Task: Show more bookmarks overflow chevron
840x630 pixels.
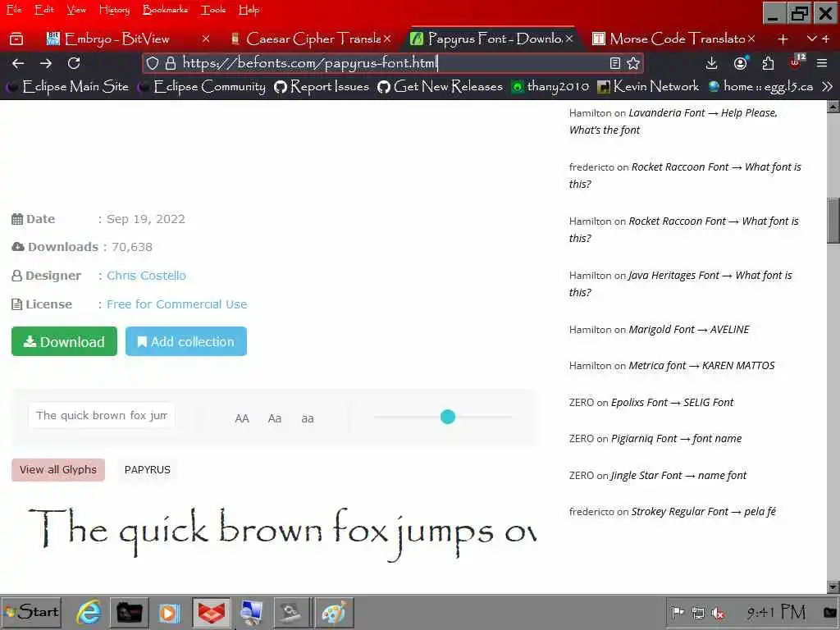Action: tap(827, 86)
